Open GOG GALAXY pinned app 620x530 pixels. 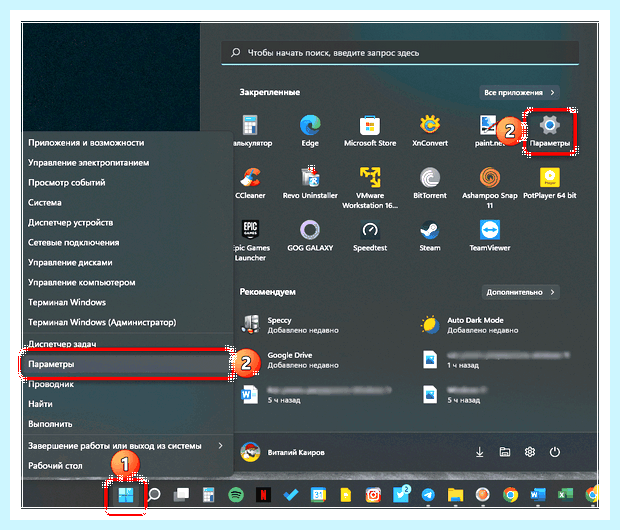tap(310, 236)
